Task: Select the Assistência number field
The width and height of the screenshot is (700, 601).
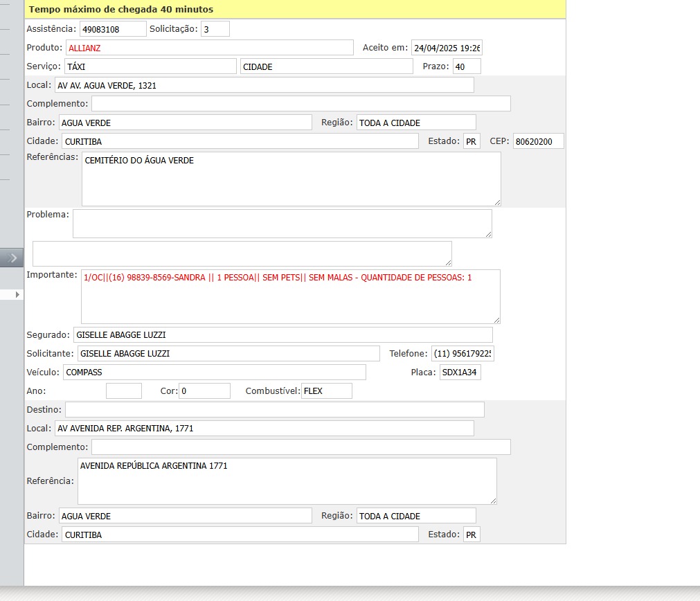Action: (x=113, y=29)
